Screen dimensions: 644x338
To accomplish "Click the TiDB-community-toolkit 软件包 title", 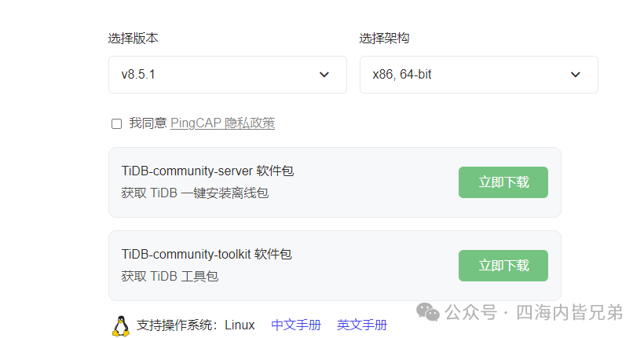I will coord(207,254).
